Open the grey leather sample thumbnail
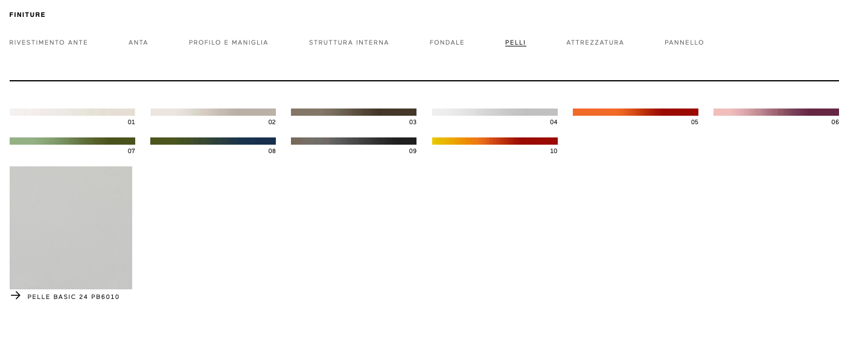 click(71, 228)
